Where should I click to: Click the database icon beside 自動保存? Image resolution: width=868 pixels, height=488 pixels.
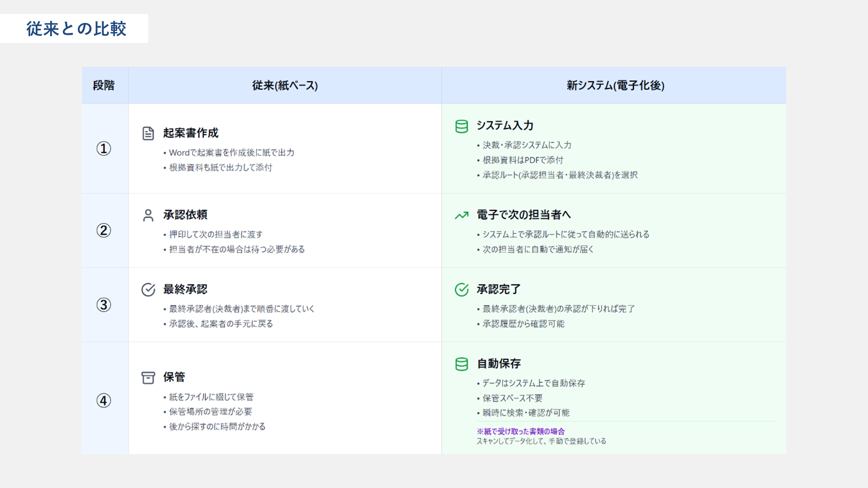pos(462,364)
